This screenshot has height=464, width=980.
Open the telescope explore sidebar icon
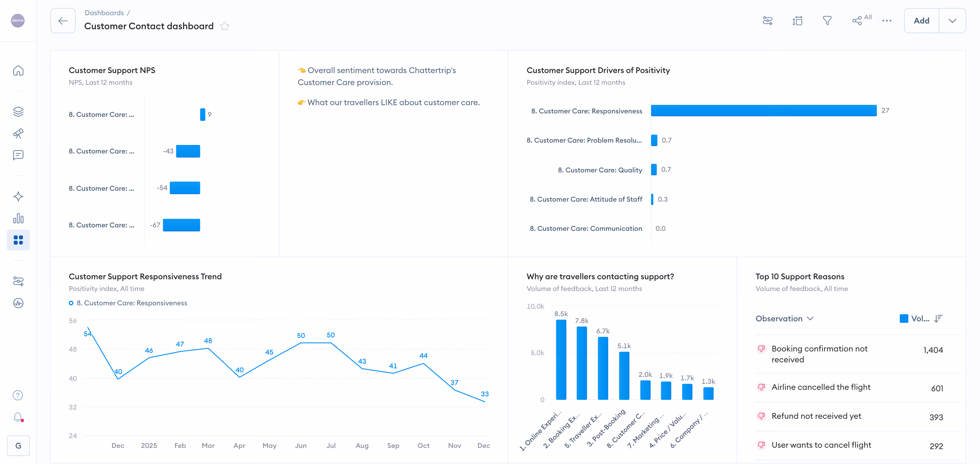[18, 133]
